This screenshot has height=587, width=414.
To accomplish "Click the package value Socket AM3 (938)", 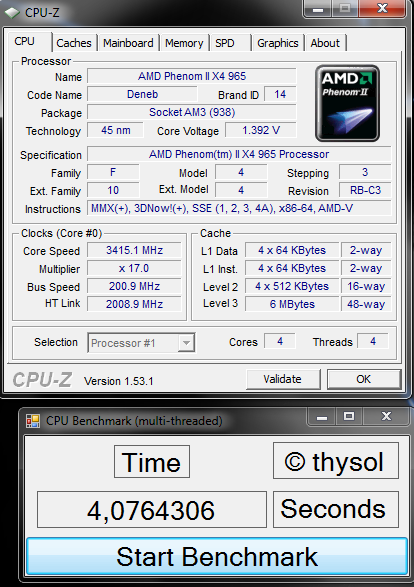I will point(192,112).
